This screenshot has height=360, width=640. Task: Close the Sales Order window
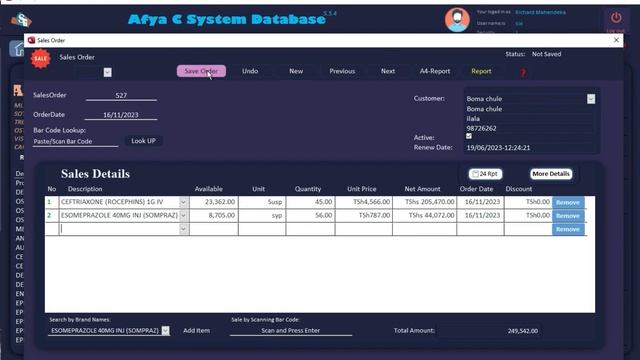616,40
